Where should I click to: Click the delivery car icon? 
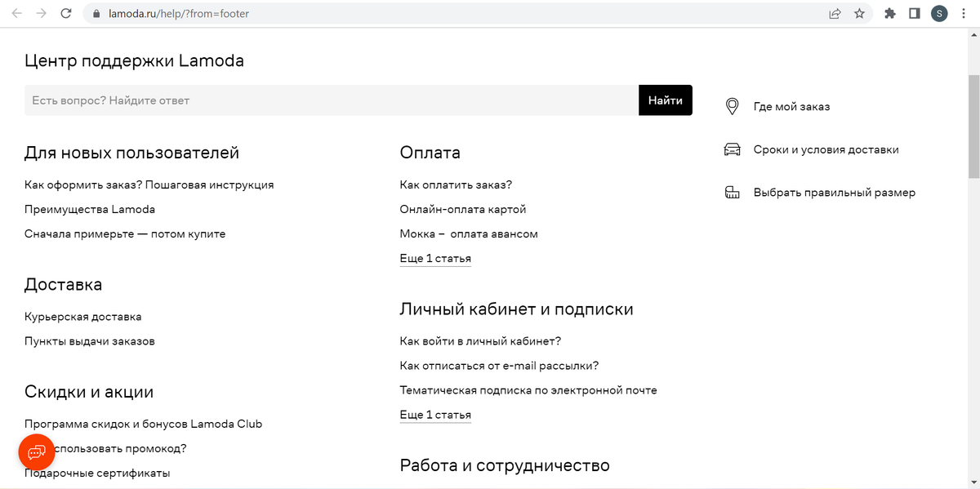click(x=733, y=149)
